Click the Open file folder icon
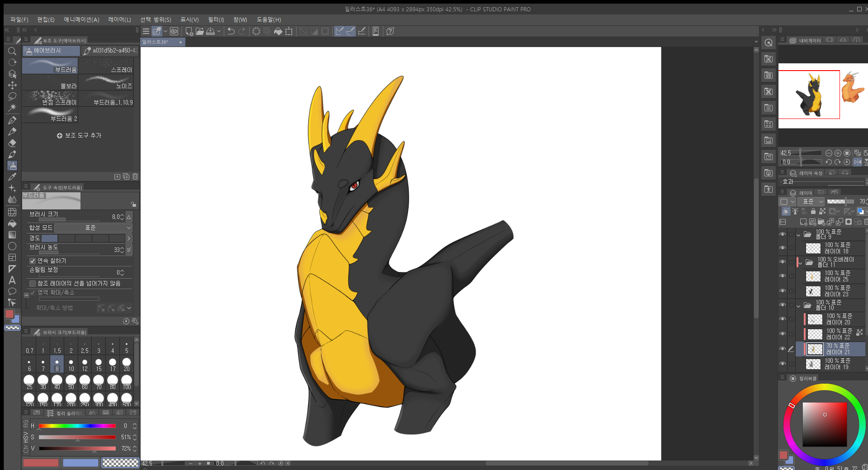 click(x=199, y=31)
